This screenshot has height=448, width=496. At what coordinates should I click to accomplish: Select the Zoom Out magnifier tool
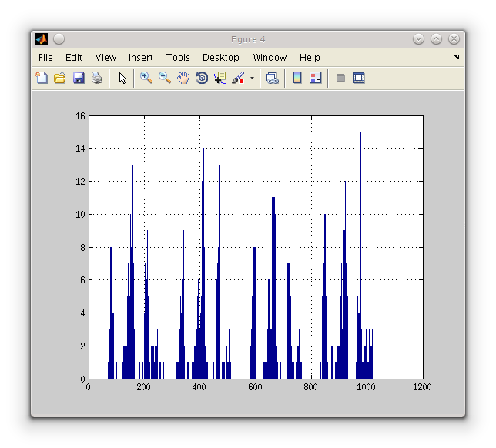[x=165, y=78]
